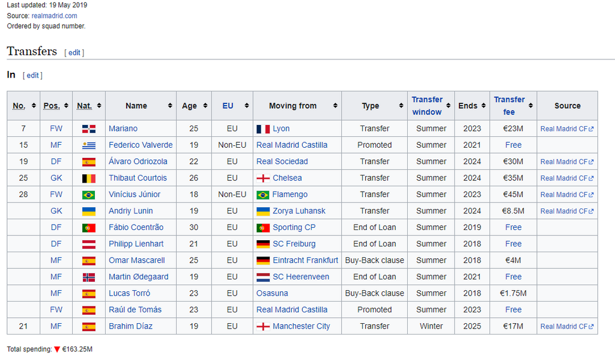
Task: Sort by Transfer fee column arrows
Action: click(531, 106)
